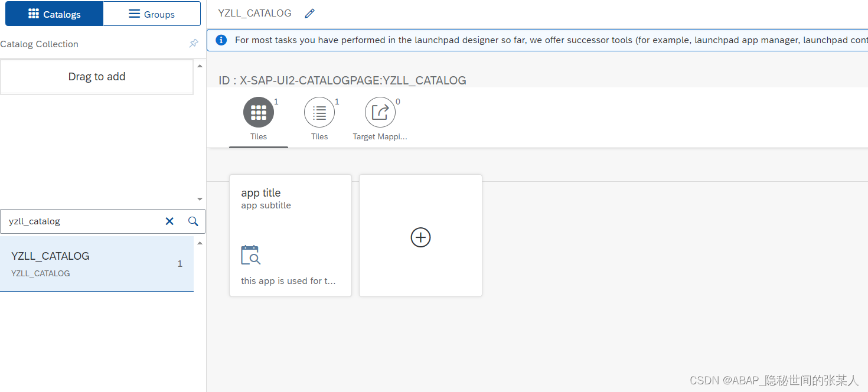Switch to the Groups tab

tap(152, 14)
